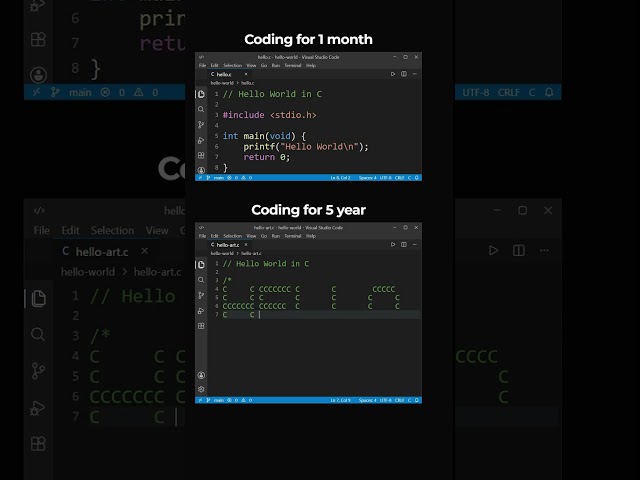This screenshot has width=640, height=480.
Task: Close the hello-art.c editor tab
Action: point(246,245)
